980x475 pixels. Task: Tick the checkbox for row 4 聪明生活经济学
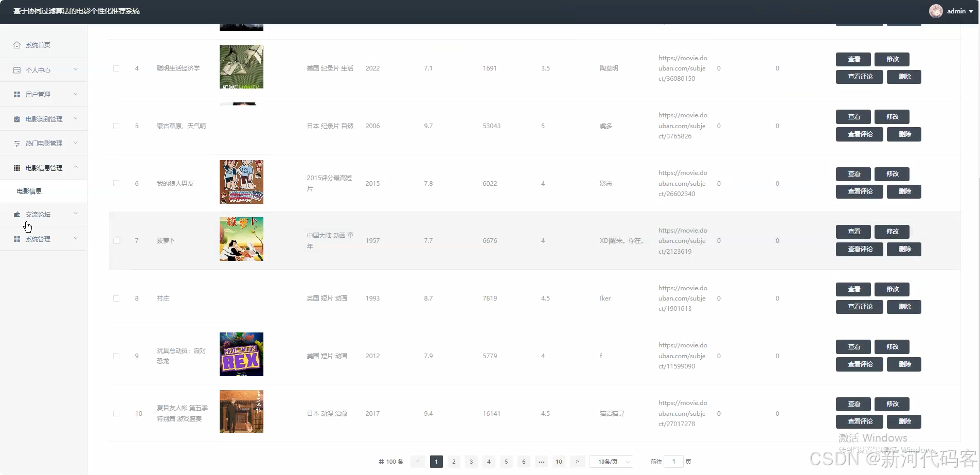pyautogui.click(x=116, y=68)
